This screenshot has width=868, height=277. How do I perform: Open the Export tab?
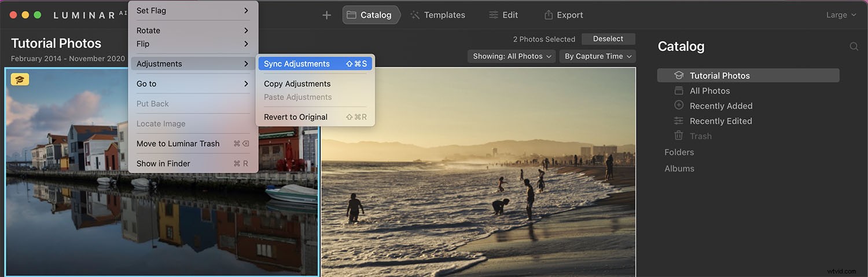(564, 15)
